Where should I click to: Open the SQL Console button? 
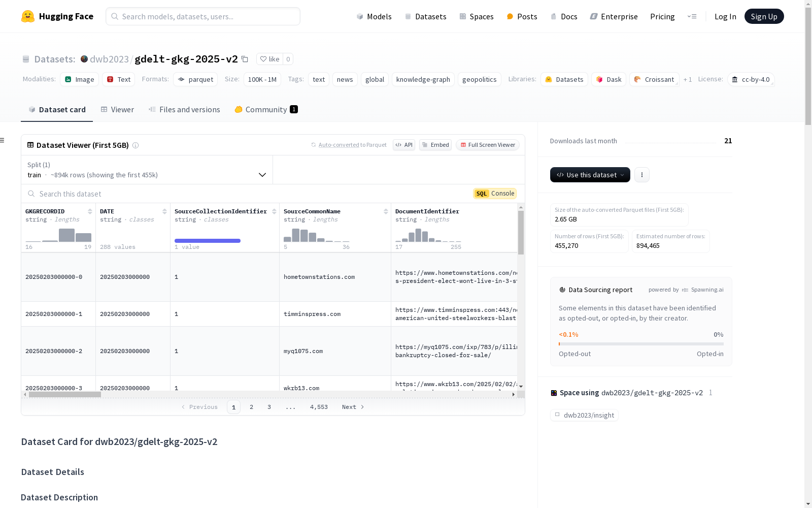pos(495,194)
